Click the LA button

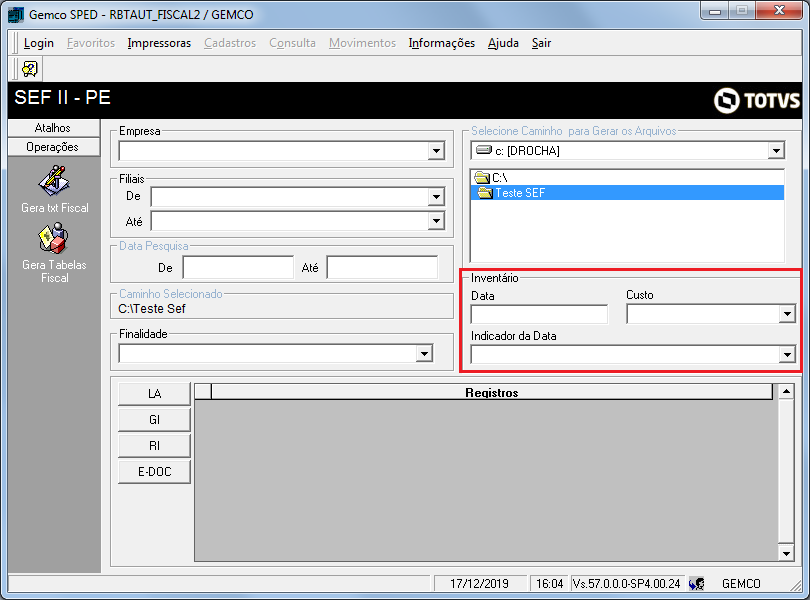(154, 394)
